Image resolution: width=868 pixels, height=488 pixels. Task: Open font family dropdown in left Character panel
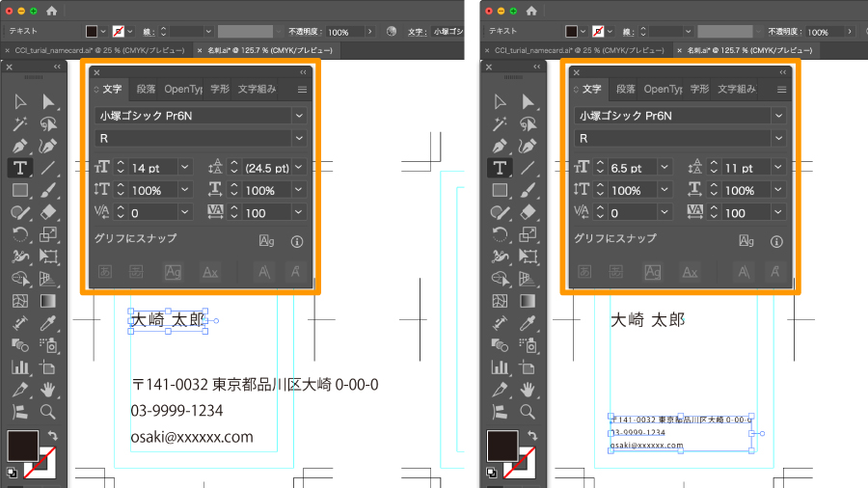click(x=299, y=116)
